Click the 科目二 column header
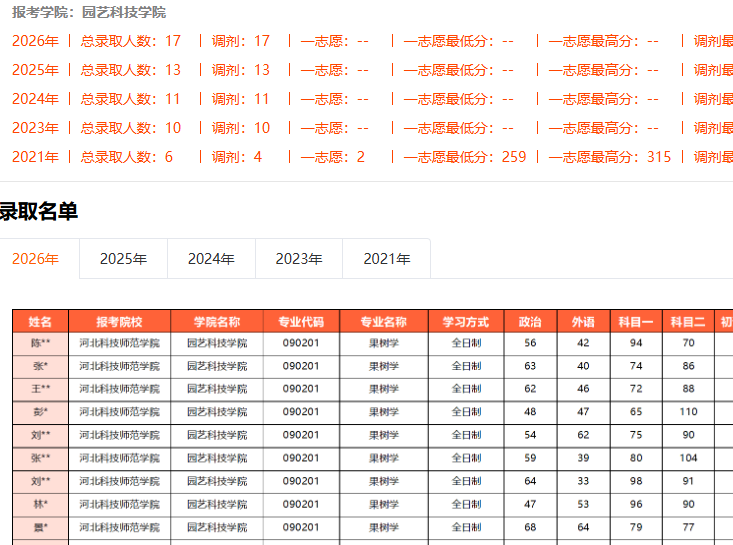 coord(688,322)
